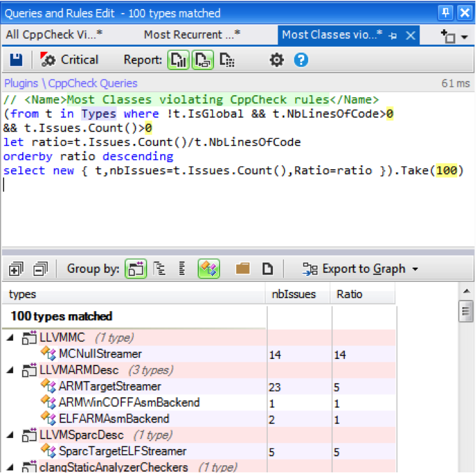
Task: Group results by folder icon
Action: click(243, 269)
